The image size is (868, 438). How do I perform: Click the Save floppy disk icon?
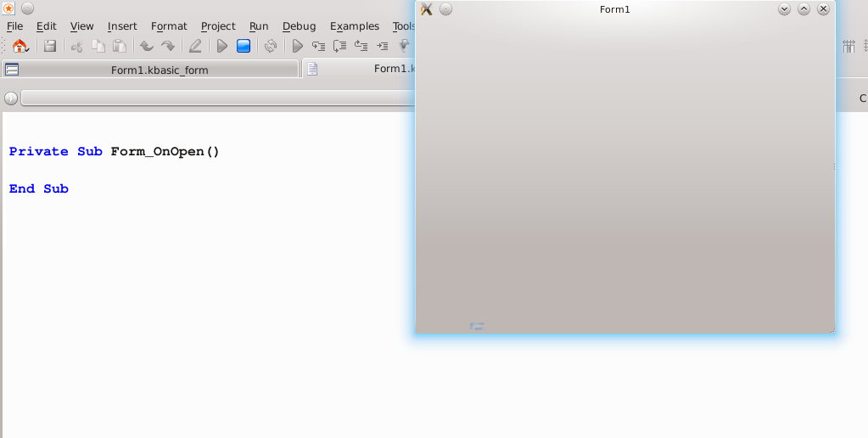pyautogui.click(x=50, y=46)
